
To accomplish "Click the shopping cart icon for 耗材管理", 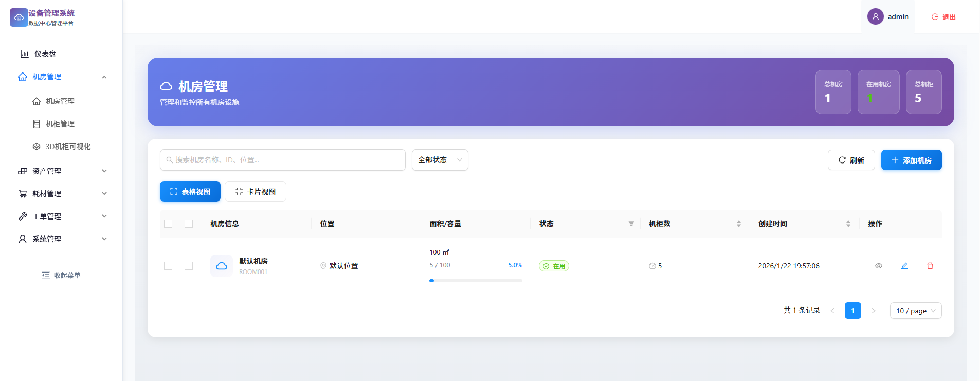I will coord(23,194).
